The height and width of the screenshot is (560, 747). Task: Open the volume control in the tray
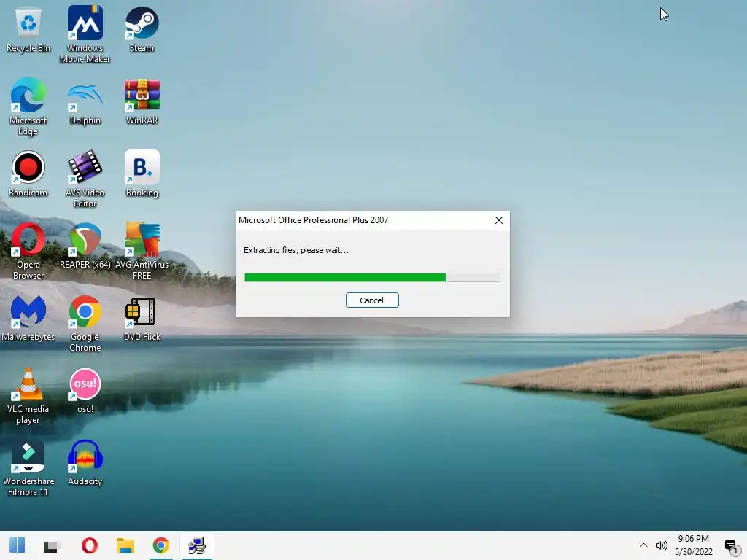coord(661,545)
